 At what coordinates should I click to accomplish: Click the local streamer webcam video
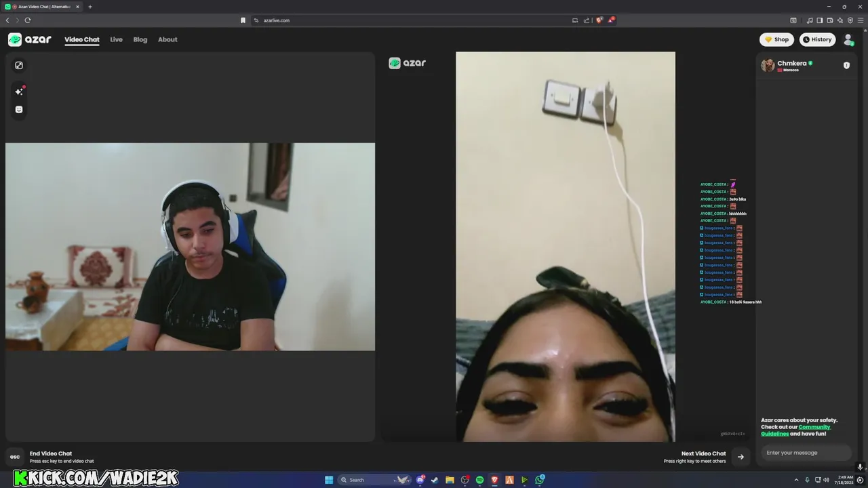click(190, 247)
